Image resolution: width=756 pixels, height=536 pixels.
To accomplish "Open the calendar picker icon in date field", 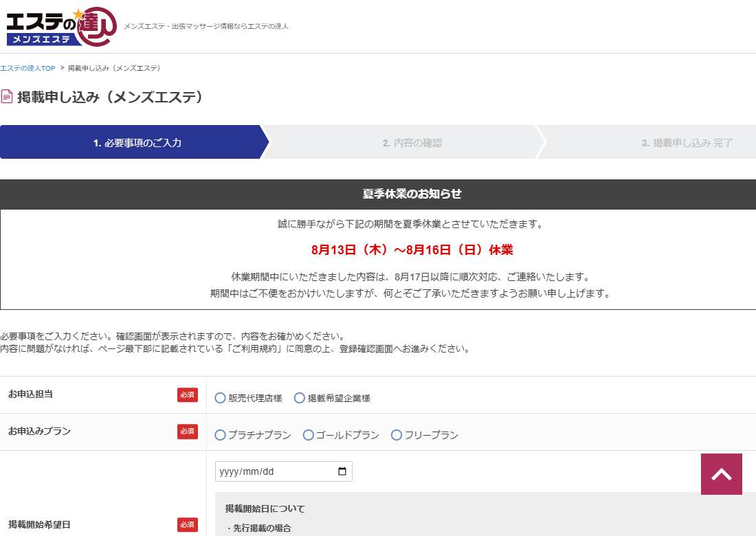I will (342, 471).
